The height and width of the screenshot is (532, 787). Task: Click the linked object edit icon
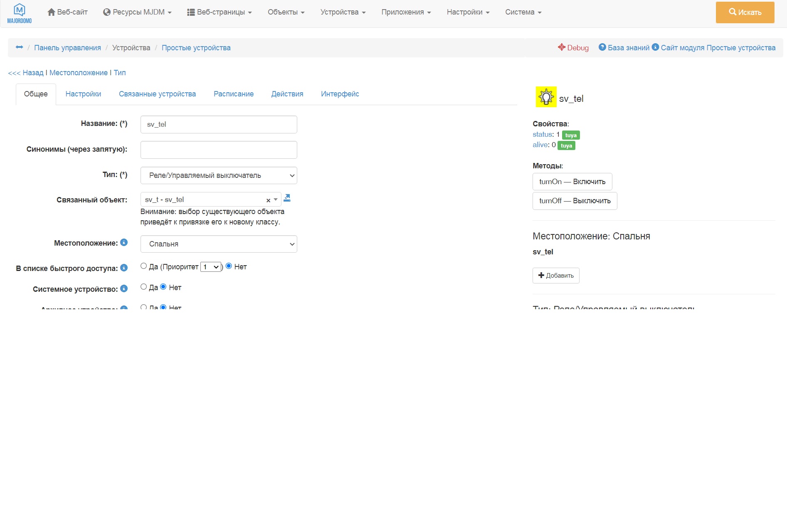click(x=287, y=198)
